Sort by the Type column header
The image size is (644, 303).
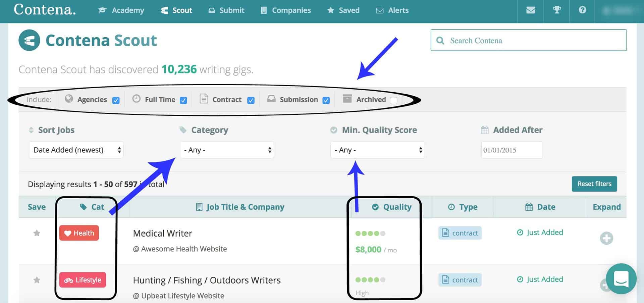click(463, 207)
